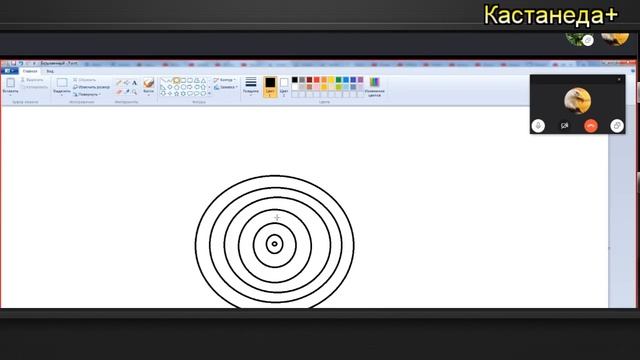
Task: Activate Color 1 foreground swatch
Action: pos(270,87)
